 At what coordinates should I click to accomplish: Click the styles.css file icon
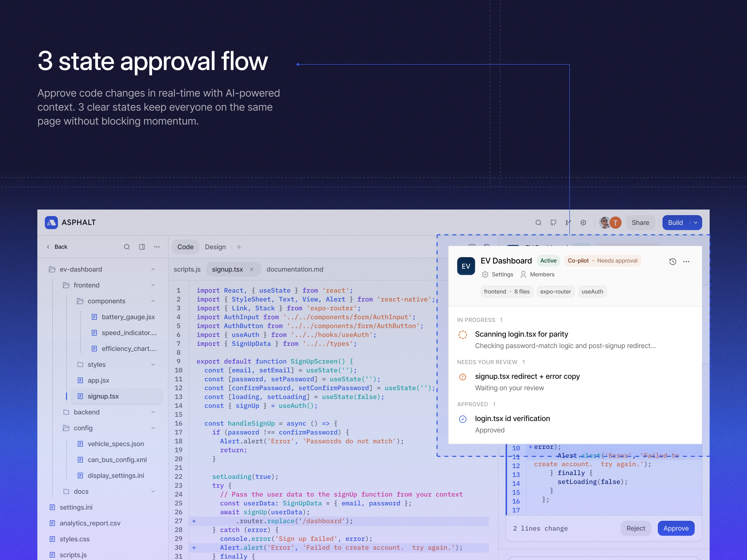point(52,539)
